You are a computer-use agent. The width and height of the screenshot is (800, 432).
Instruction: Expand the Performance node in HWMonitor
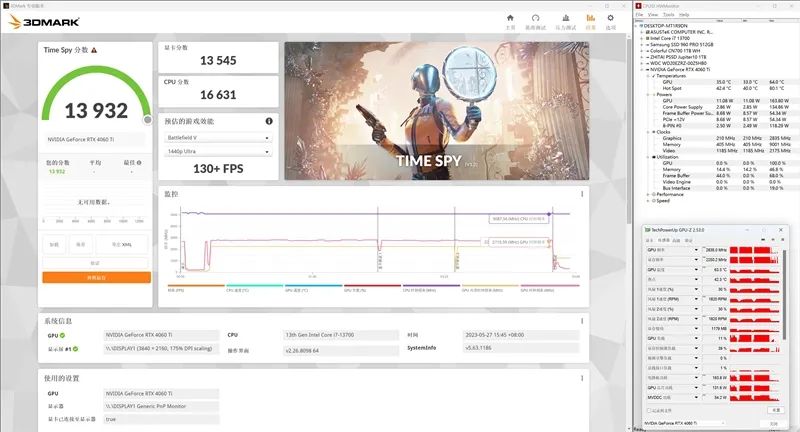click(648, 194)
